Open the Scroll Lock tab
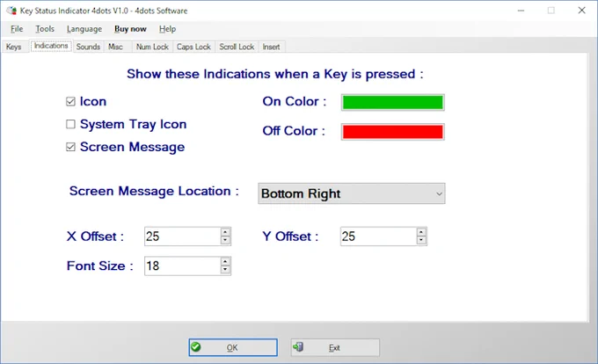The image size is (598, 364). click(237, 47)
